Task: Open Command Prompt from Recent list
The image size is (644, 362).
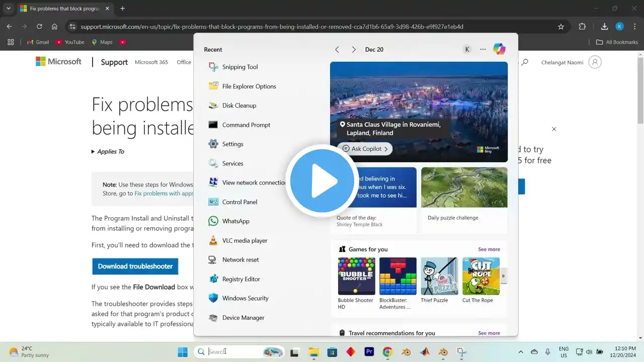Action: click(239, 125)
